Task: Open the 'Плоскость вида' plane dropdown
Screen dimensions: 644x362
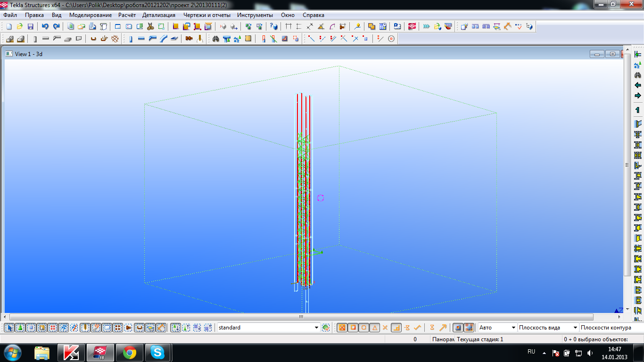Action: pos(575,328)
